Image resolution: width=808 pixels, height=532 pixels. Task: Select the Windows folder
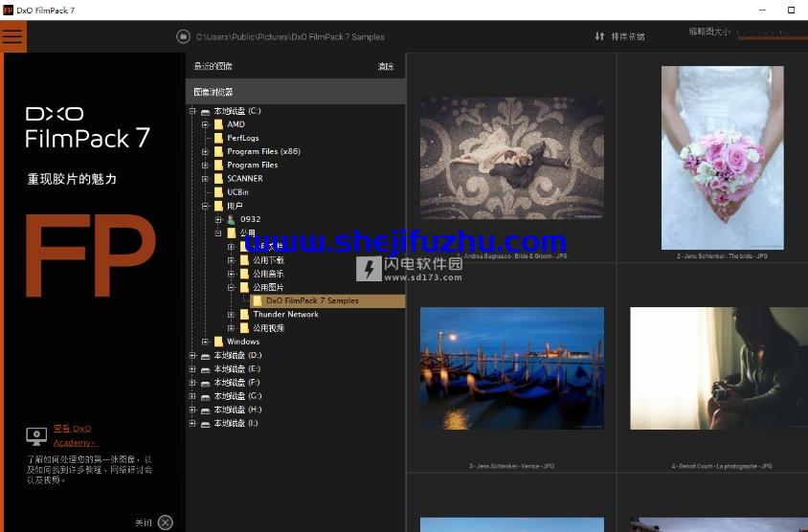click(243, 342)
